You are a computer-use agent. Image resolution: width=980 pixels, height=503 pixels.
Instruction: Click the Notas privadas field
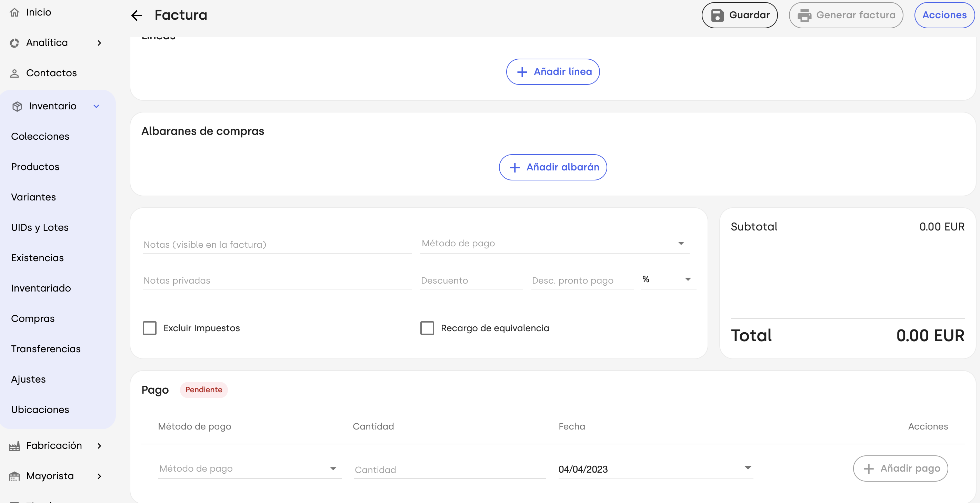pyautogui.click(x=277, y=281)
